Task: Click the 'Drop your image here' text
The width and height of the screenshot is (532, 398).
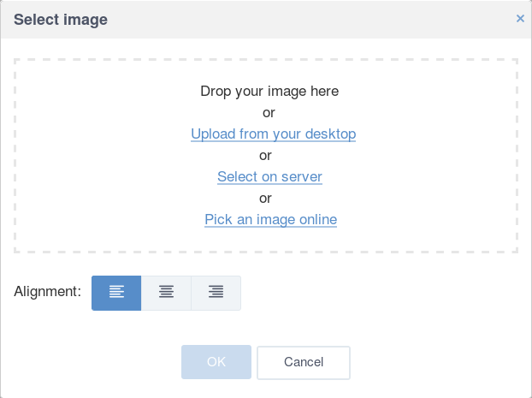Action: 269,91
